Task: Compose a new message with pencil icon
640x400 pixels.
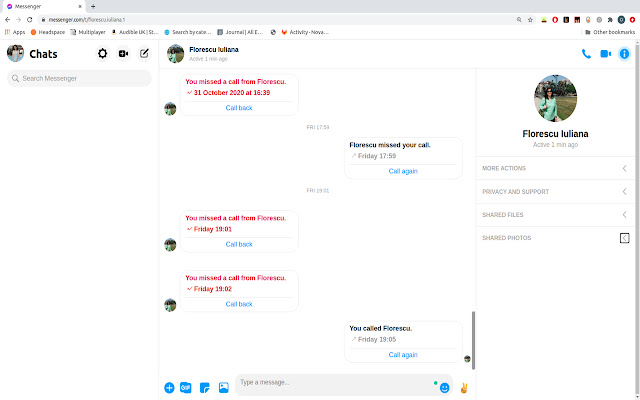Action: (144, 53)
